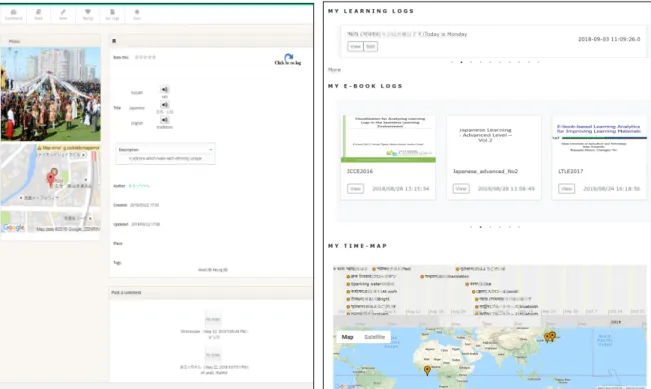Open the author's profile link
651x389 pixels.
(139, 186)
